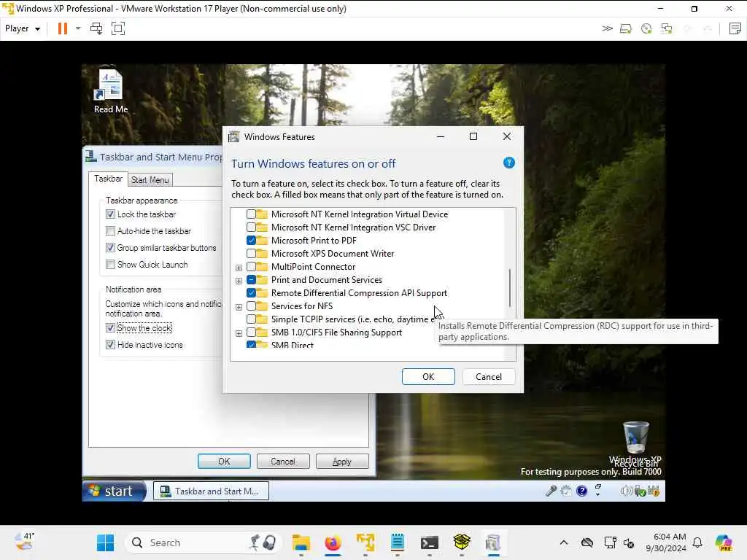747x560 pixels.
Task: Click OK in Windows Features dialog
Action: point(428,377)
